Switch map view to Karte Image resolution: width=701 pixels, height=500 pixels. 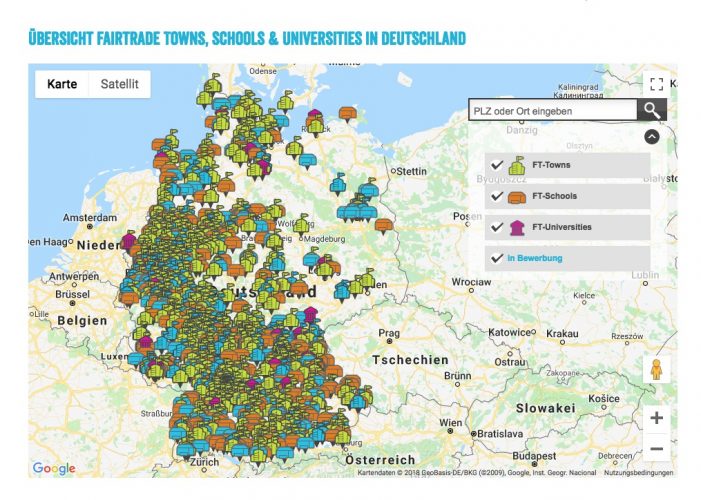62,84
